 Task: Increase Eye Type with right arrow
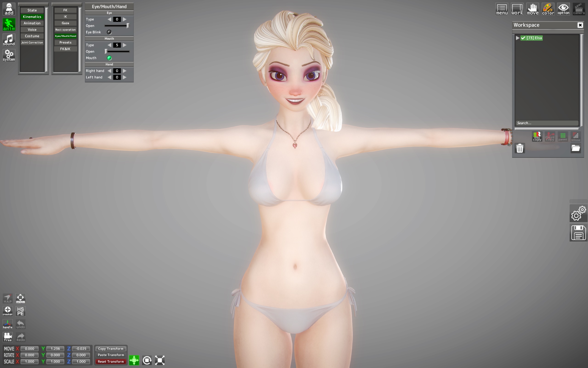[124, 19]
